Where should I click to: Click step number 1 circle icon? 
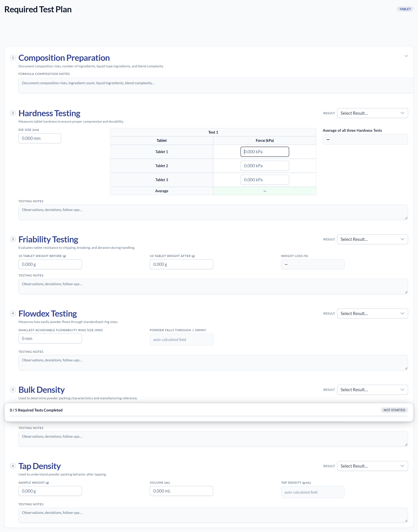[x=13, y=58]
